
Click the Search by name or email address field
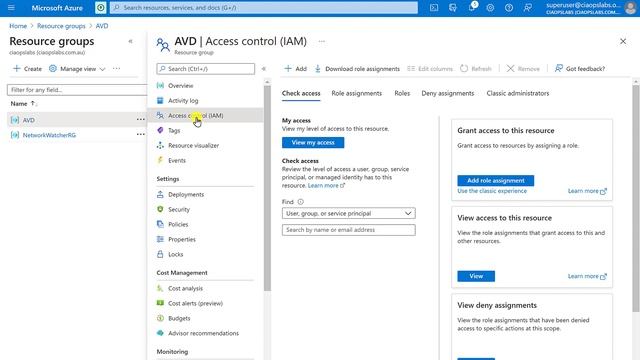pos(349,230)
